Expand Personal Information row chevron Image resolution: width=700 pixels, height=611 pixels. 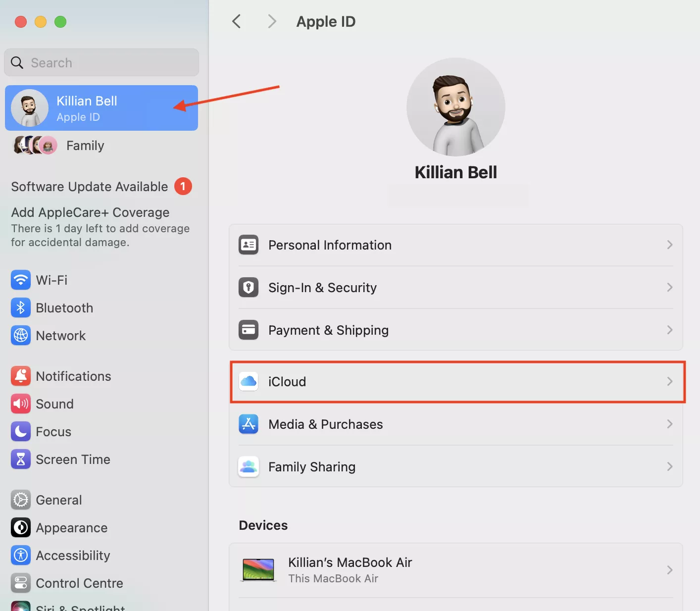coord(669,245)
